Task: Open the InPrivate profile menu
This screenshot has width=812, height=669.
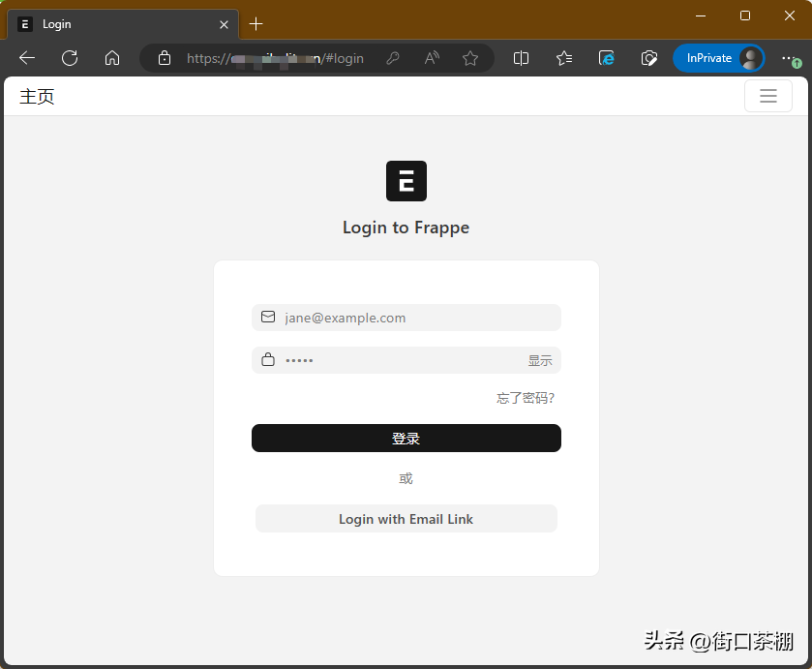Action: pyautogui.click(x=718, y=58)
